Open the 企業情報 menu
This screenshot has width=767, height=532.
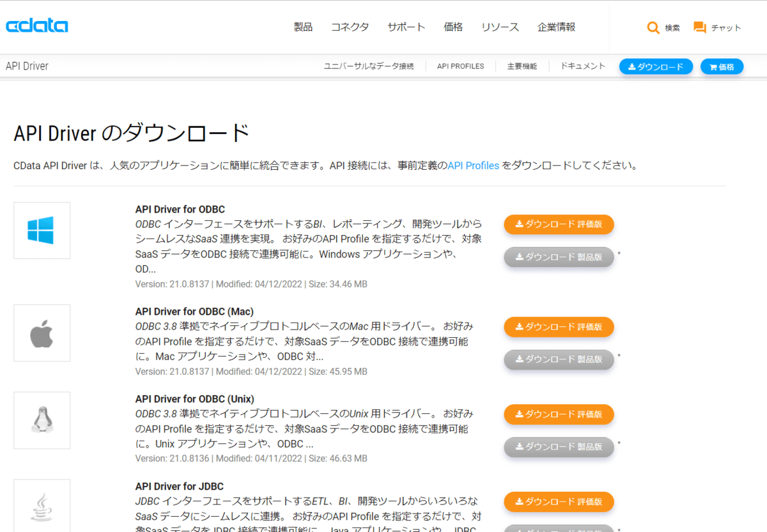click(x=557, y=27)
